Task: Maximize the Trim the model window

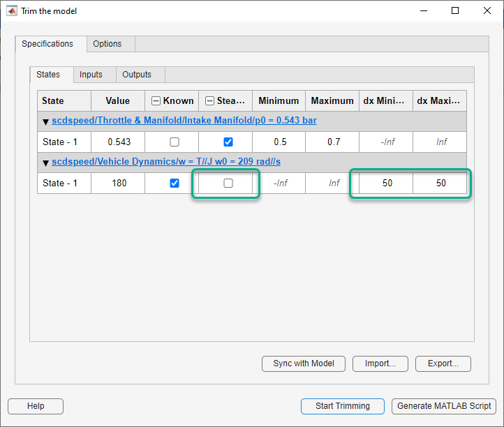Action: 455,11
